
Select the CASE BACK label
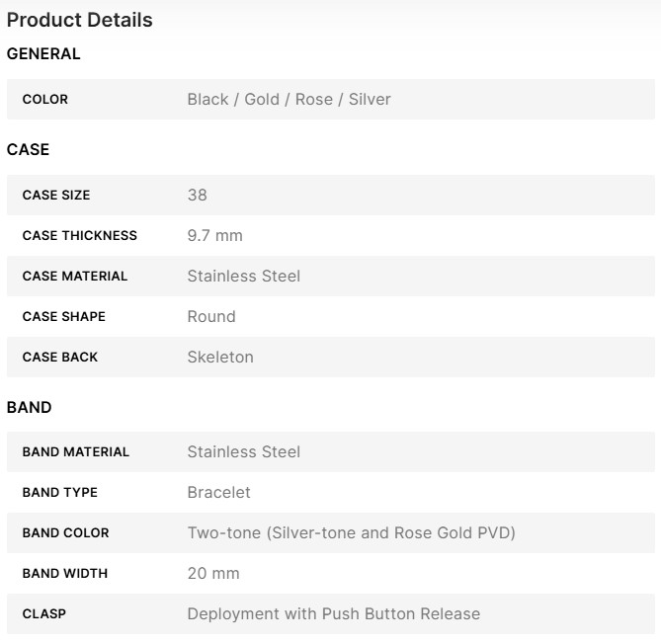tap(60, 358)
